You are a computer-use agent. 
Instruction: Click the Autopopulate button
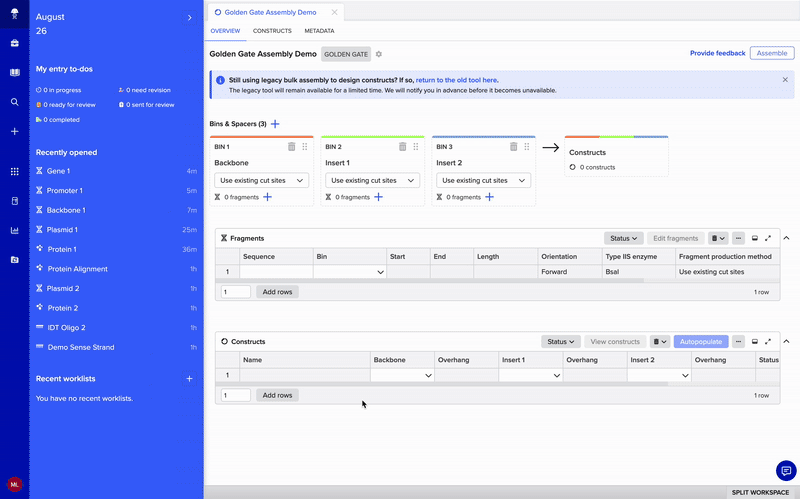[x=701, y=342]
